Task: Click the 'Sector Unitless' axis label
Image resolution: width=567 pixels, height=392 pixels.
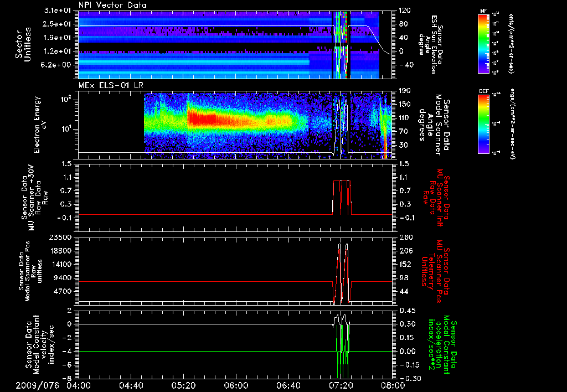Action: click(x=23, y=44)
